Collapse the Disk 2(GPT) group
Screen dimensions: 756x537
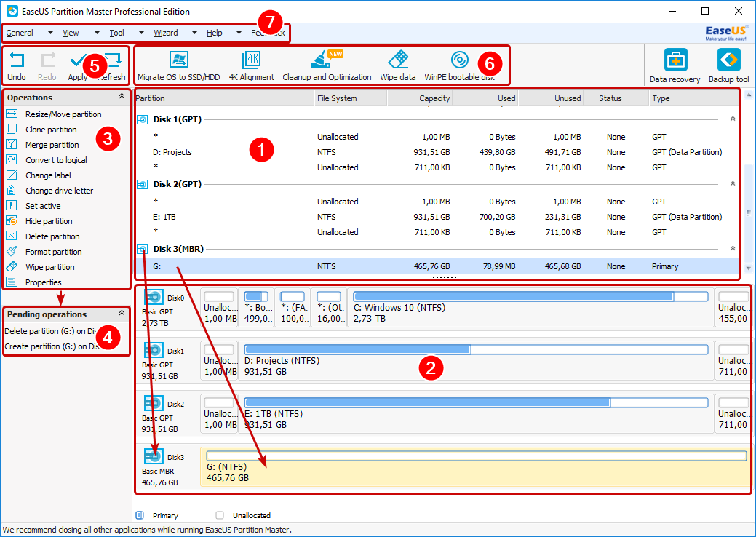tap(732, 184)
